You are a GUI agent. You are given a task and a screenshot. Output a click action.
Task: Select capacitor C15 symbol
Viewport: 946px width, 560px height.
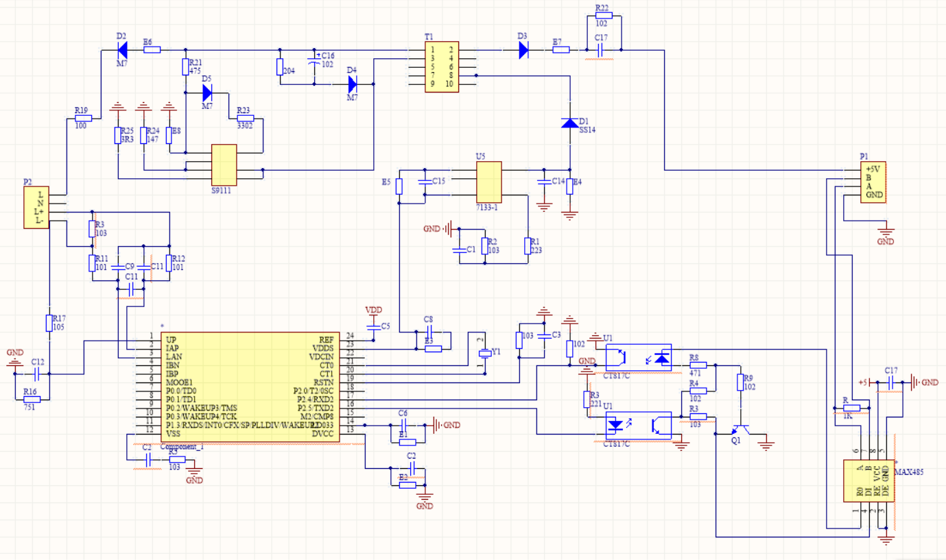pos(425,182)
